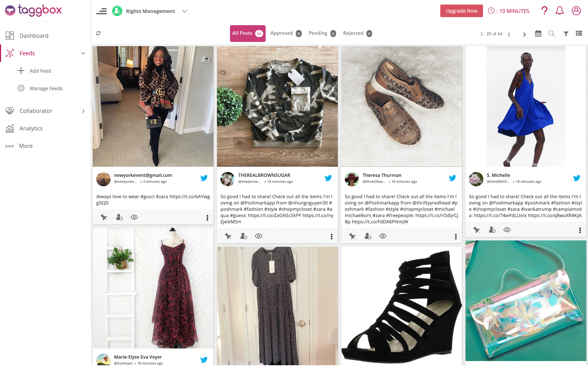This screenshot has height=367, width=588.
Task: Expand the Rights Management dropdown
Action: (x=184, y=11)
